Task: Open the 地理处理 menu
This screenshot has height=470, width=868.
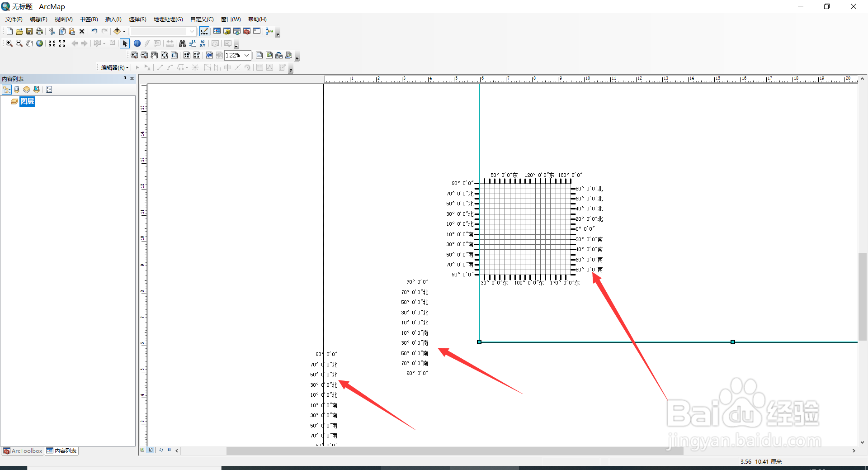Action: click(168, 19)
